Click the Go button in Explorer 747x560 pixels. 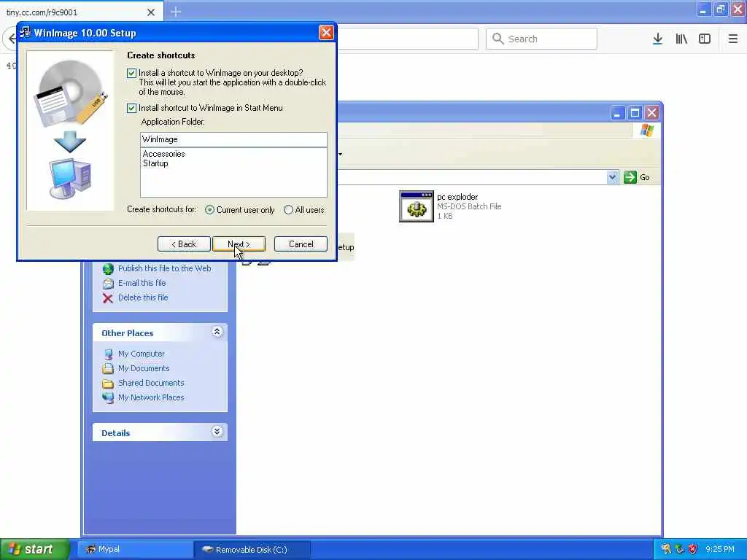tap(638, 177)
